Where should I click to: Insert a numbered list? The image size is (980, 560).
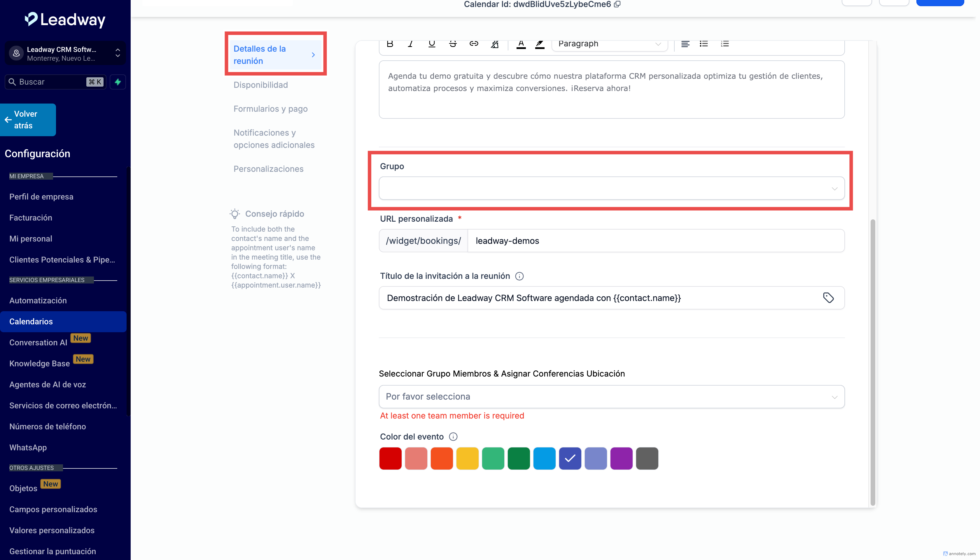click(724, 43)
